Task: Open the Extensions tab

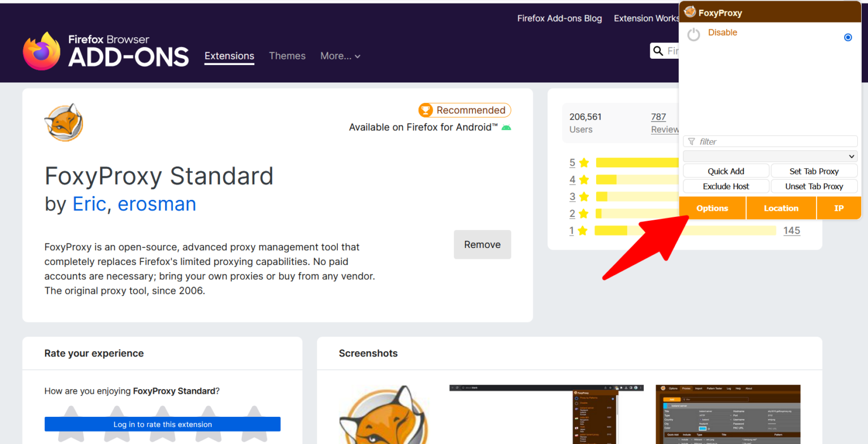Action: (229, 56)
